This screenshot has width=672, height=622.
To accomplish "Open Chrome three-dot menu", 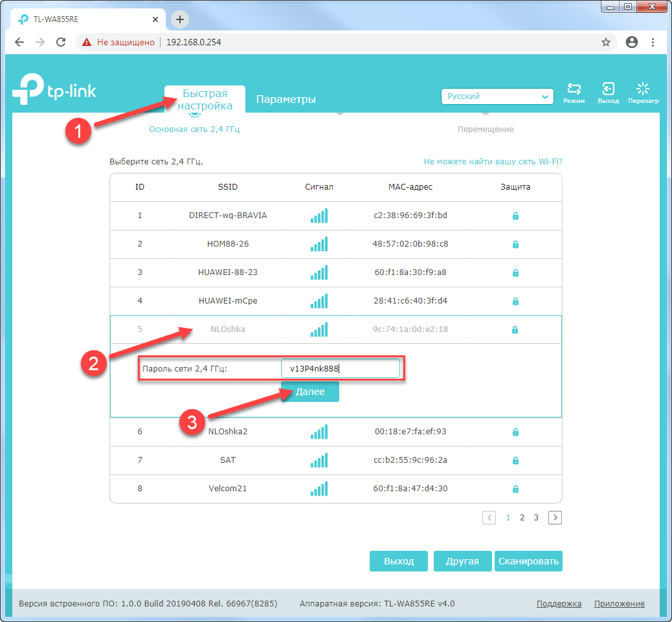I will click(x=653, y=42).
